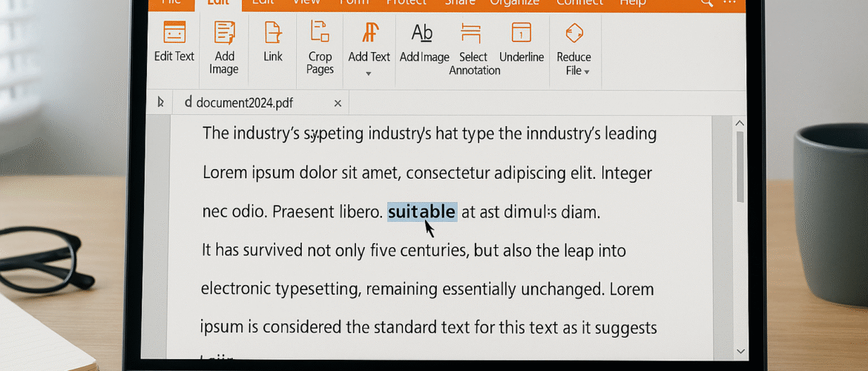Screen dimensions: 868x371
Task: Click Add Image next to Edit Text
Action: (x=224, y=48)
